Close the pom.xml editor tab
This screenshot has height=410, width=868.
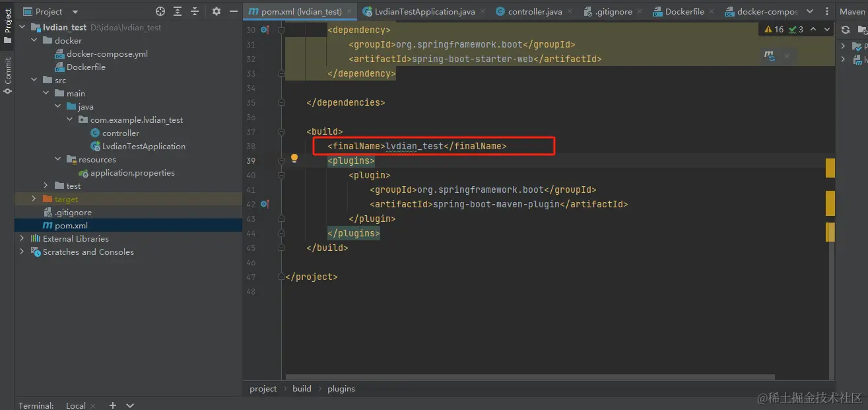(349, 12)
